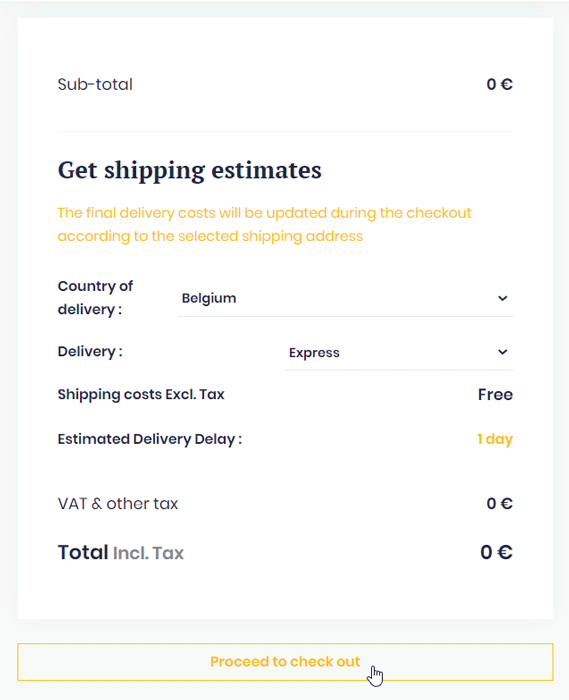Click the Total Incl. Tax amount
Image resolution: width=569 pixels, height=700 pixels.
(496, 552)
